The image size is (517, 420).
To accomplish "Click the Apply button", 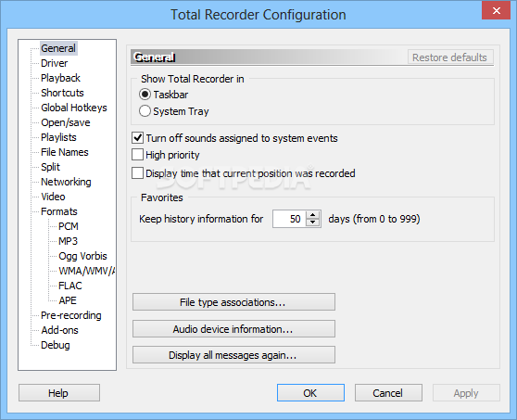I will (x=466, y=392).
